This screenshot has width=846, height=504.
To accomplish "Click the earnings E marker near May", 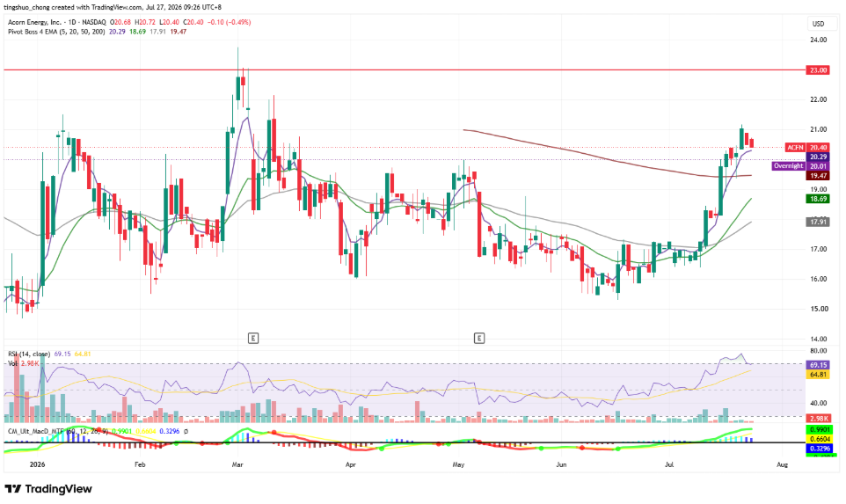I will point(479,339).
